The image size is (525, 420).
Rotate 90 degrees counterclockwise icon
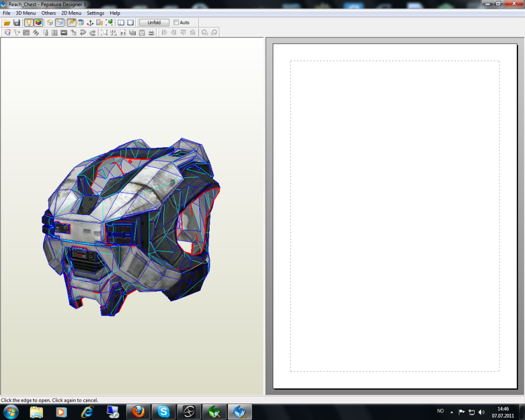205,32
